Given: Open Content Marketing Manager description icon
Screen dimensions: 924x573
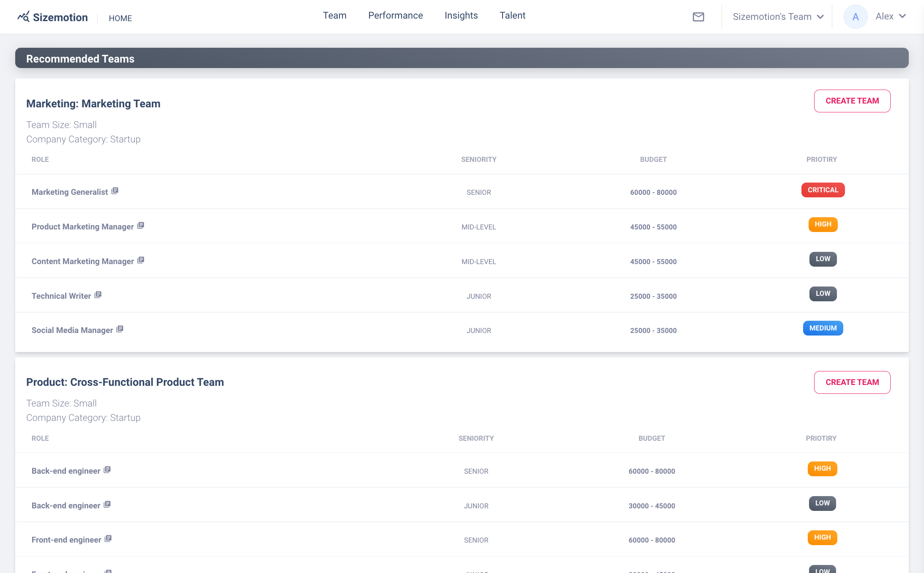Looking at the screenshot, I should tap(141, 260).
